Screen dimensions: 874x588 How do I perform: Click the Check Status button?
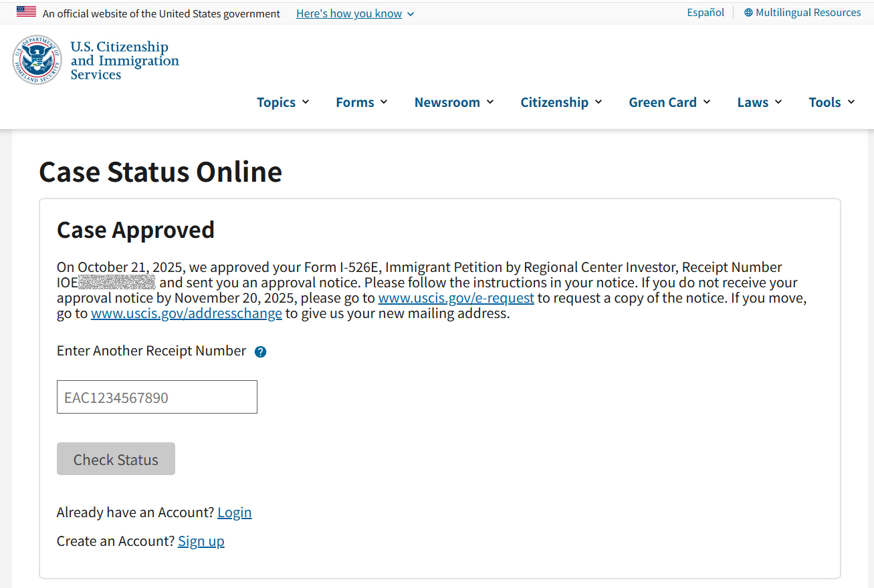pos(116,459)
